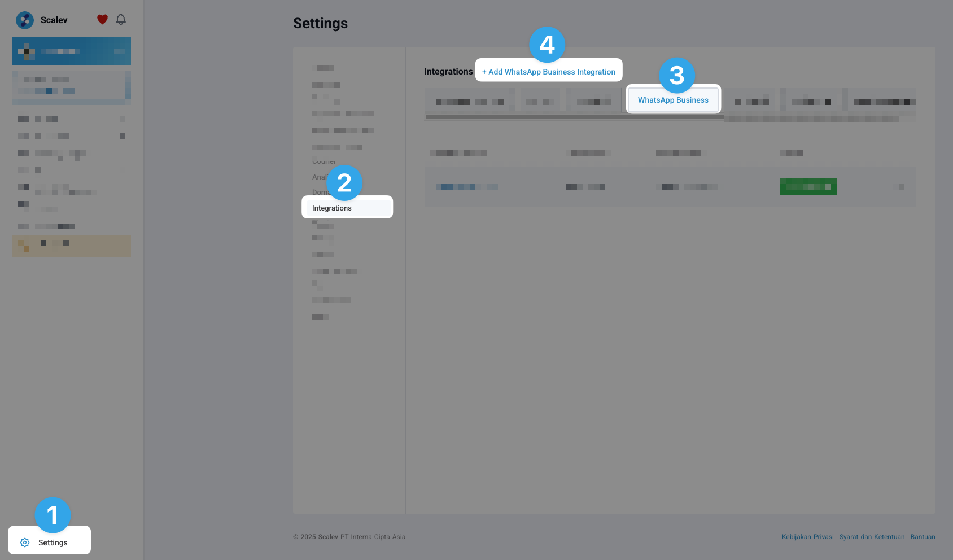Open the notification bell
Screen dimensions: 953x560
(x=121, y=20)
